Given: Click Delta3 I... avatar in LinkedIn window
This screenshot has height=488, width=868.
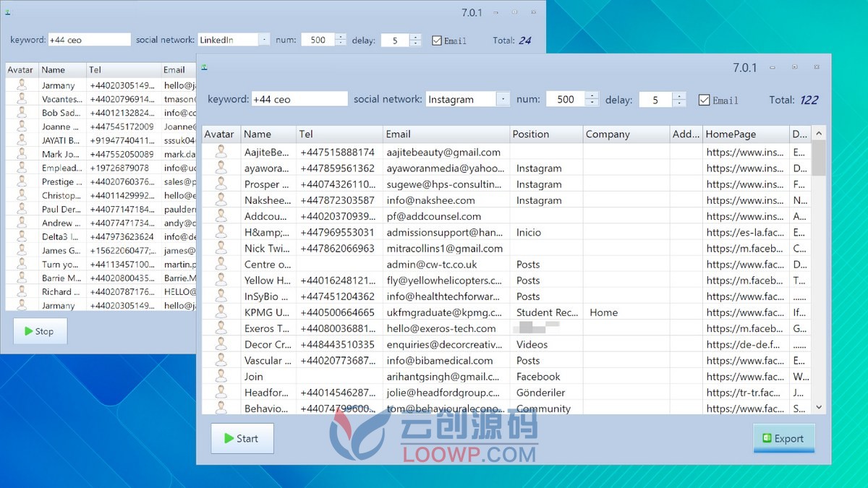Looking at the screenshot, I should click(x=22, y=236).
